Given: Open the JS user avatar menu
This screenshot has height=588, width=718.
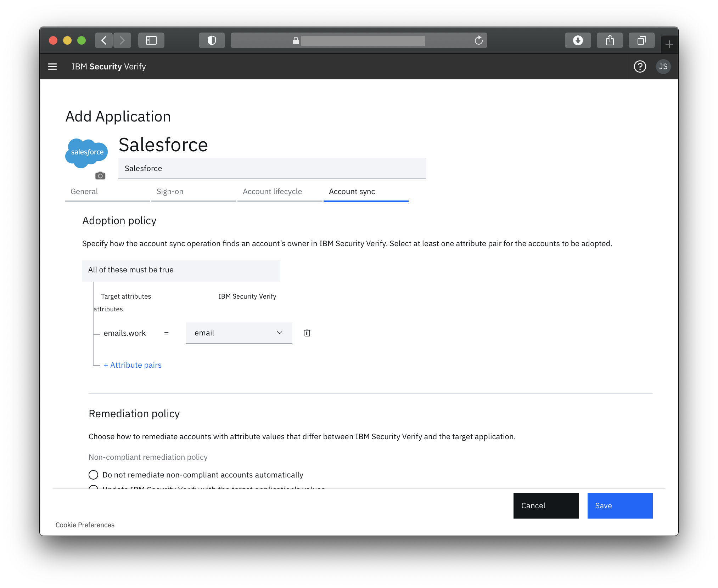Looking at the screenshot, I should click(663, 67).
